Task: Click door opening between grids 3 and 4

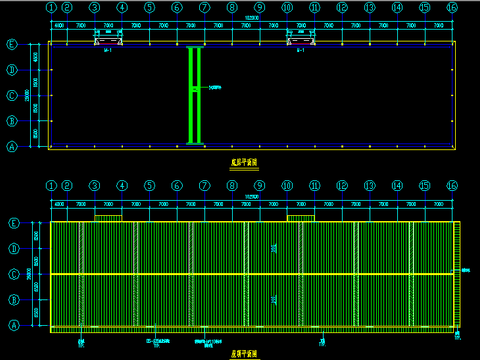Action: pyautogui.click(x=108, y=41)
